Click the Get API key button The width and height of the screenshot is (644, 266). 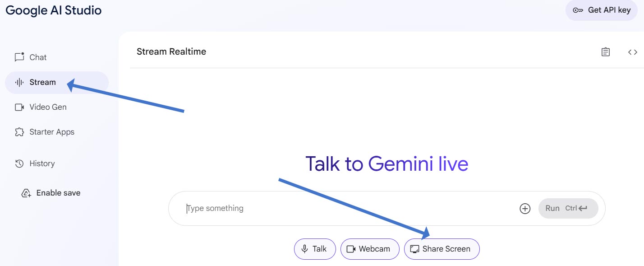coord(601,10)
